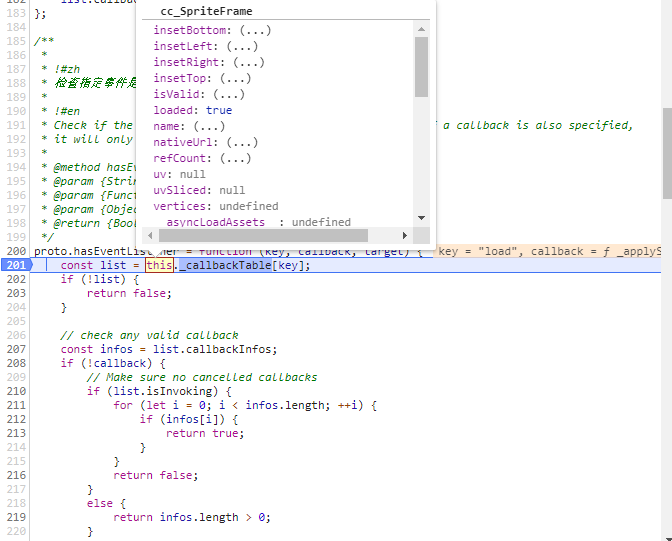Set breakpoint on line number 219
Image resolution: width=672 pixels, height=541 pixels.
pos(16,517)
